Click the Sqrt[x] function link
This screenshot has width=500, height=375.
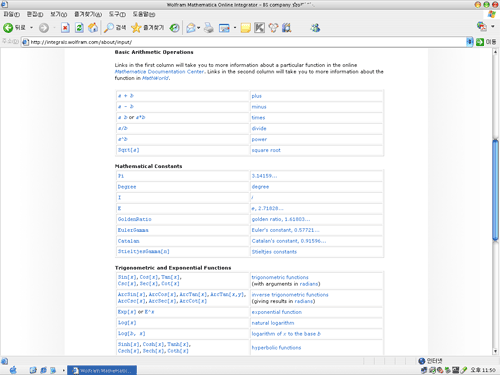128,150
